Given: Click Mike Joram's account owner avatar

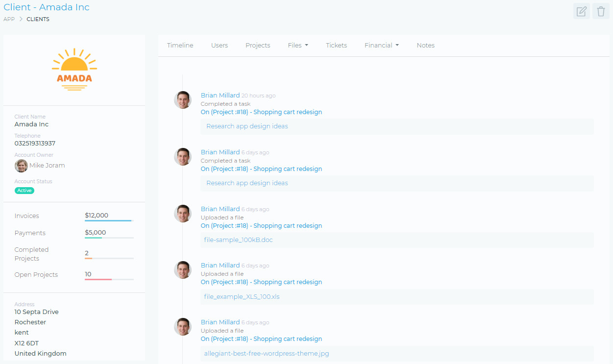Looking at the screenshot, I should 21,166.
